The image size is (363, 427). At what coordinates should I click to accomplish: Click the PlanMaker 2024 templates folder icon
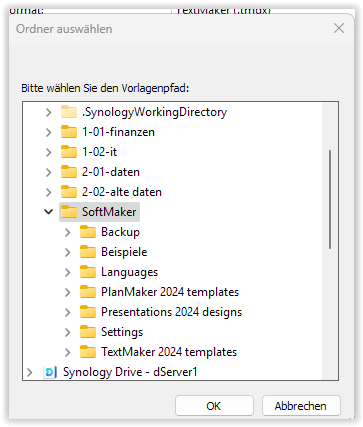pos(88,292)
